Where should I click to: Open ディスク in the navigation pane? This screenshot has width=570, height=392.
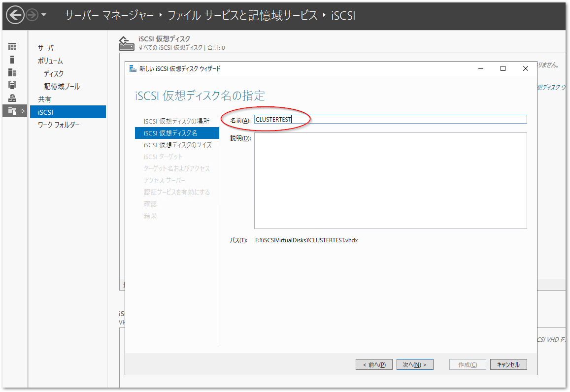[x=54, y=74]
